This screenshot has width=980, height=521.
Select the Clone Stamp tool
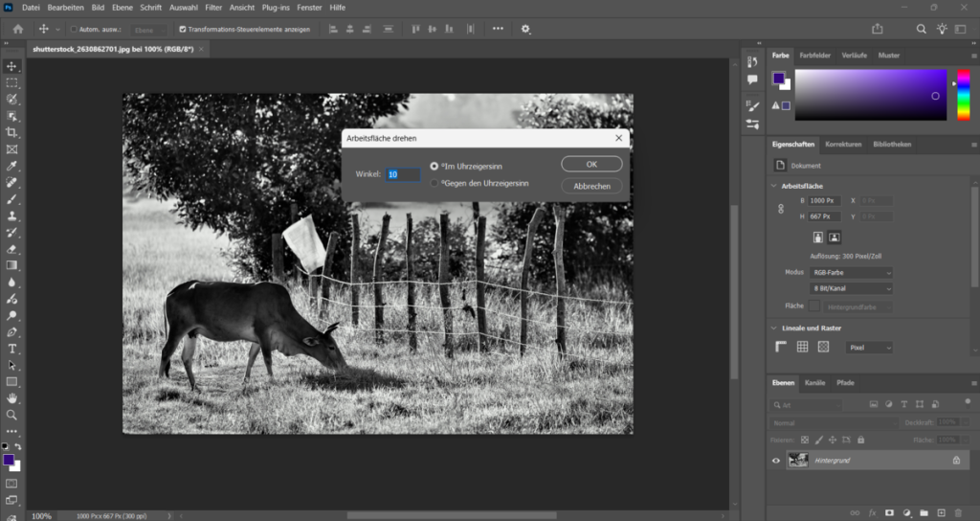[11, 215]
